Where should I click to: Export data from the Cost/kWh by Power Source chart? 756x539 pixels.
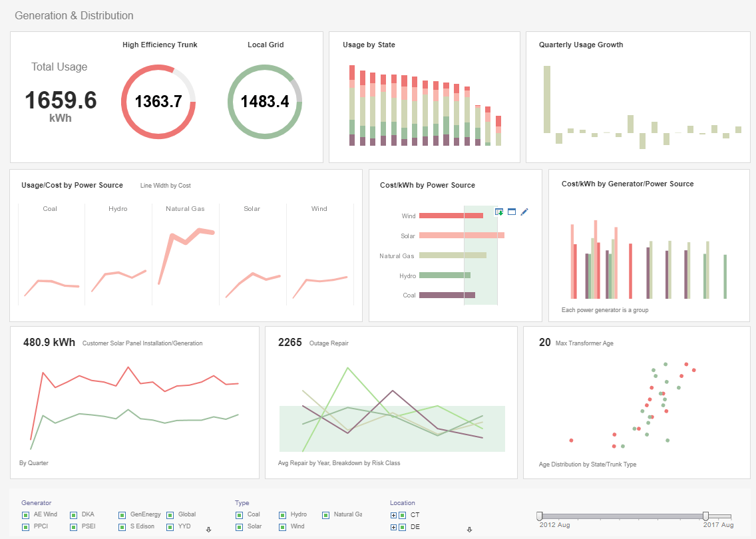point(498,212)
